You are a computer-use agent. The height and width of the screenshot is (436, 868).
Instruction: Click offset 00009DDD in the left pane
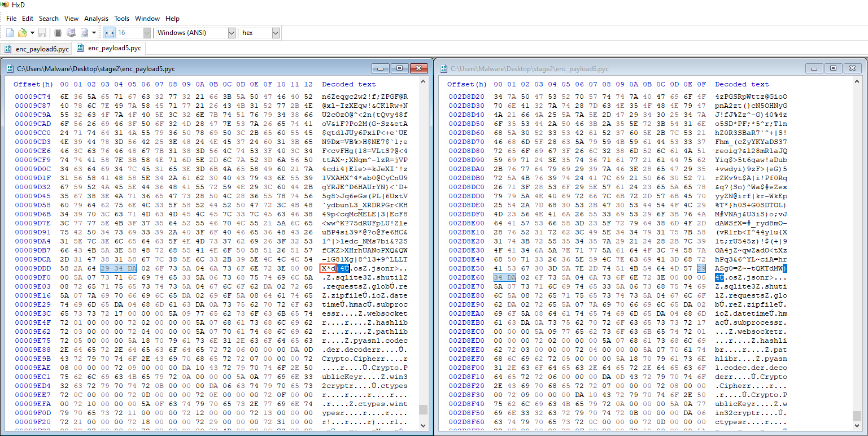33,268
